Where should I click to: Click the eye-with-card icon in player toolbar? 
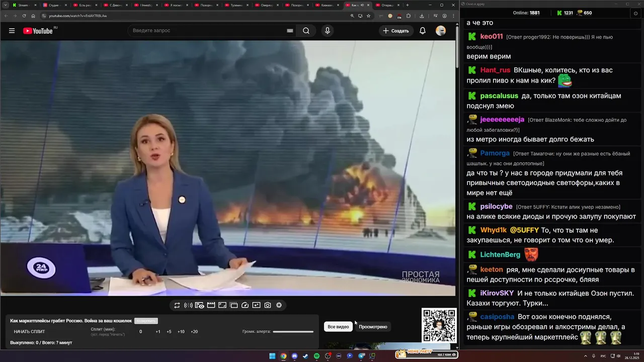(199, 305)
